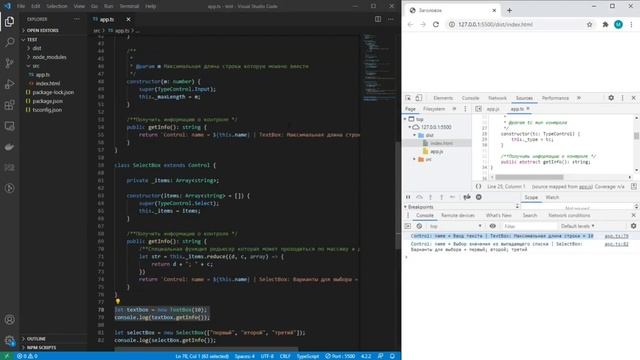The image size is (640, 360).
Task: Click the notifications bell in VS Code status bar
Action: (x=392, y=356)
